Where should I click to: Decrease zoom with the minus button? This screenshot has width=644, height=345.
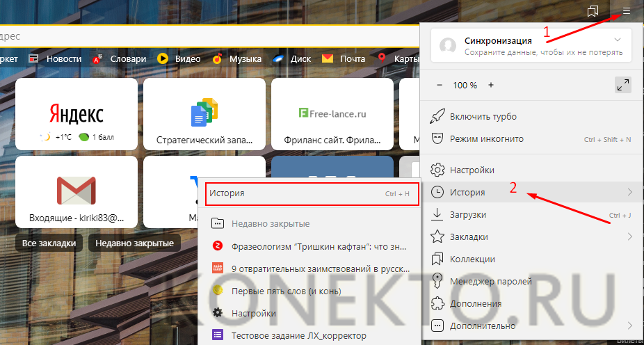(x=440, y=85)
